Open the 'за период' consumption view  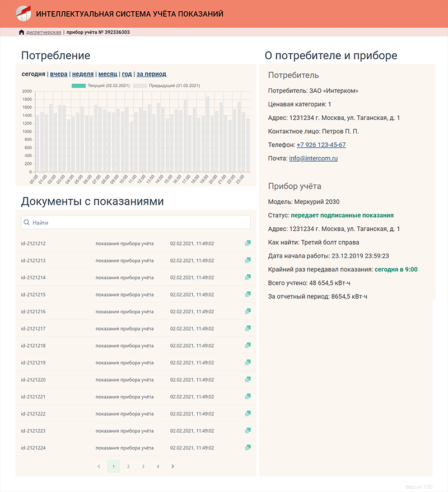[x=150, y=73]
